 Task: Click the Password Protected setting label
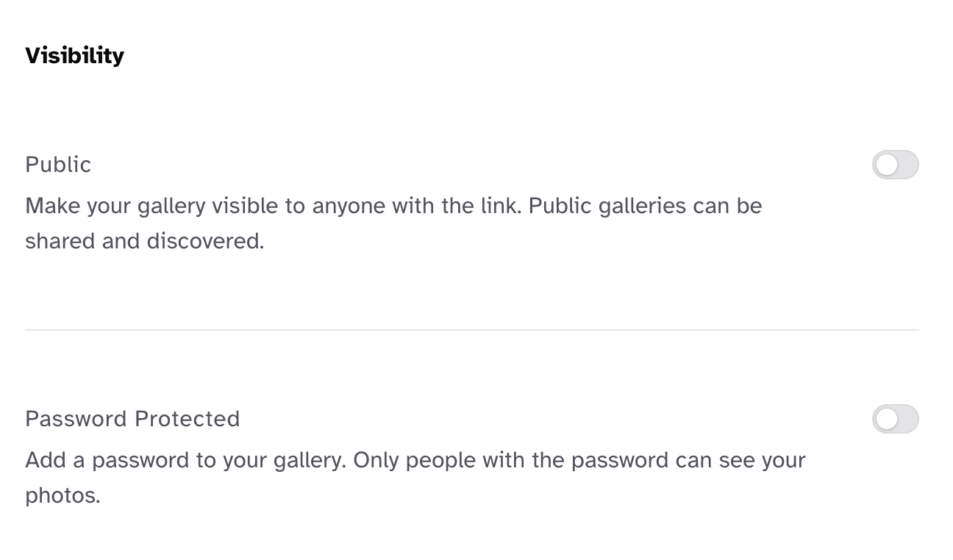132,419
